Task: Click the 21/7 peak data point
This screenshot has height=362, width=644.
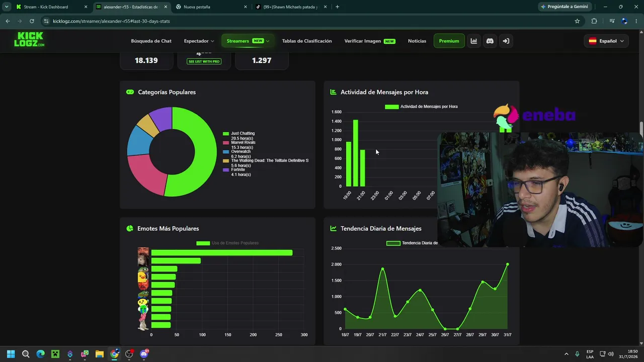Action: (382, 269)
